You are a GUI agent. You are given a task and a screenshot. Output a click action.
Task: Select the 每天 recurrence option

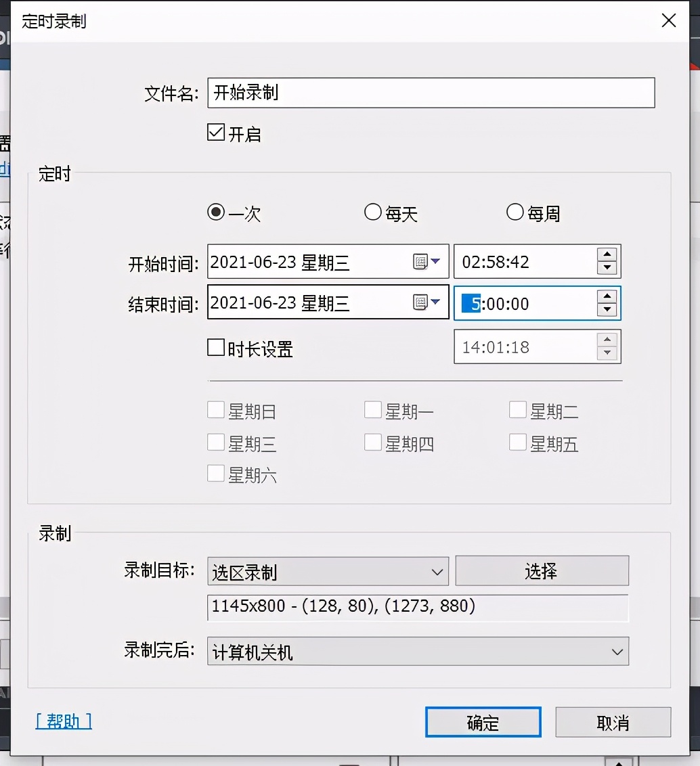coord(373,212)
